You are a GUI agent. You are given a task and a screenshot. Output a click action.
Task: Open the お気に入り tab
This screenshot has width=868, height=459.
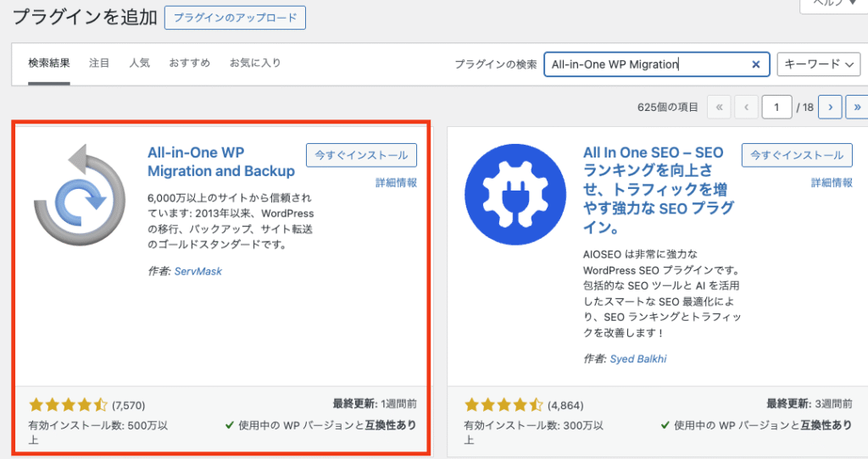(255, 64)
